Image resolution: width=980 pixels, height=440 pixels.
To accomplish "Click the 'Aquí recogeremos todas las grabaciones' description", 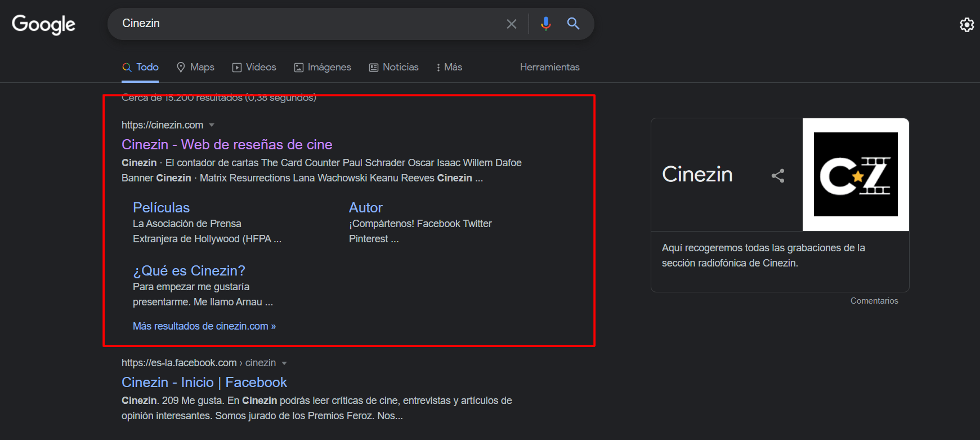I will pos(763,255).
